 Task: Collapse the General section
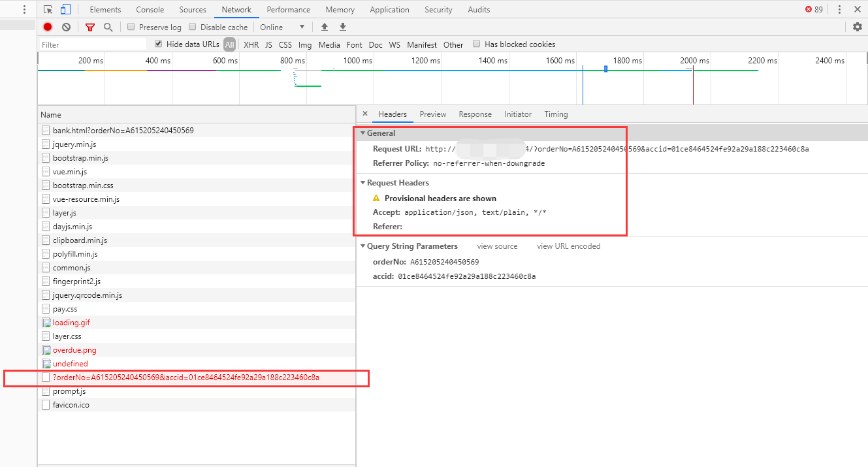click(x=363, y=133)
